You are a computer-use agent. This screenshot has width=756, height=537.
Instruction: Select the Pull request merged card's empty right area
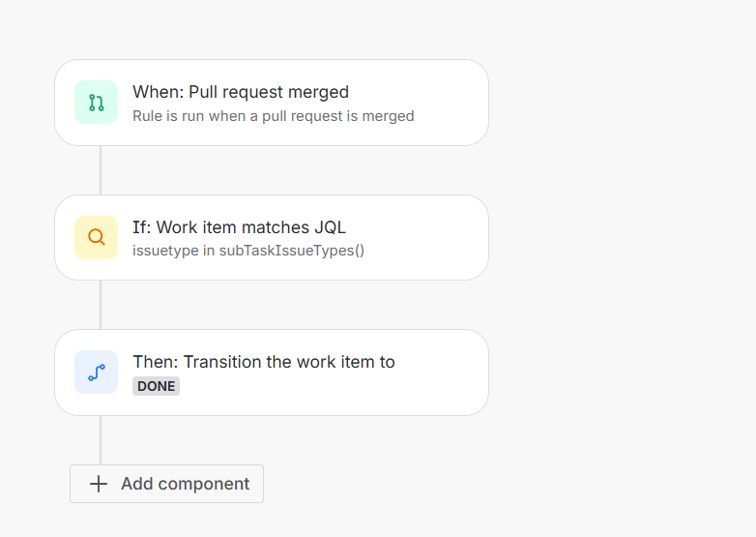point(451,103)
